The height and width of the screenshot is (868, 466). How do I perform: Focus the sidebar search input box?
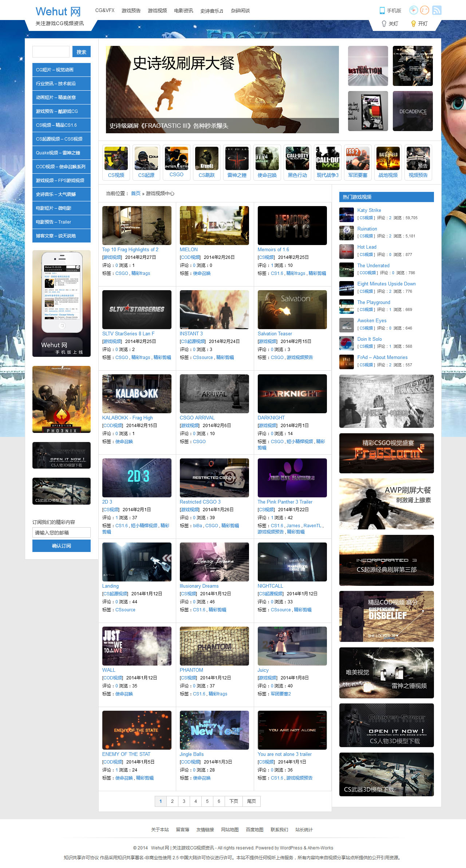(51, 52)
